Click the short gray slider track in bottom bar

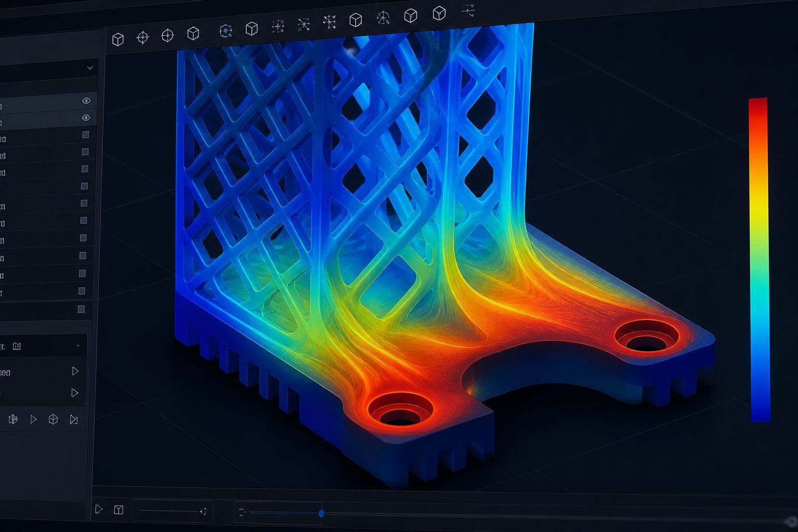tap(169, 511)
